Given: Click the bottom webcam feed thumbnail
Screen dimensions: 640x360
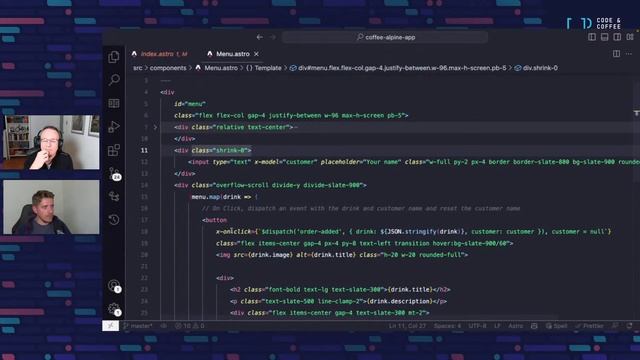Looking at the screenshot, I should tap(51, 207).
